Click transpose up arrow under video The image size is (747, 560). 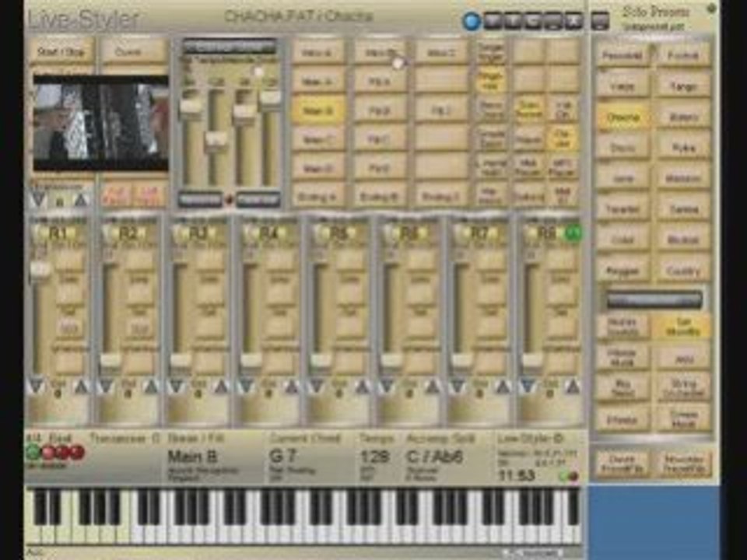click(x=81, y=200)
